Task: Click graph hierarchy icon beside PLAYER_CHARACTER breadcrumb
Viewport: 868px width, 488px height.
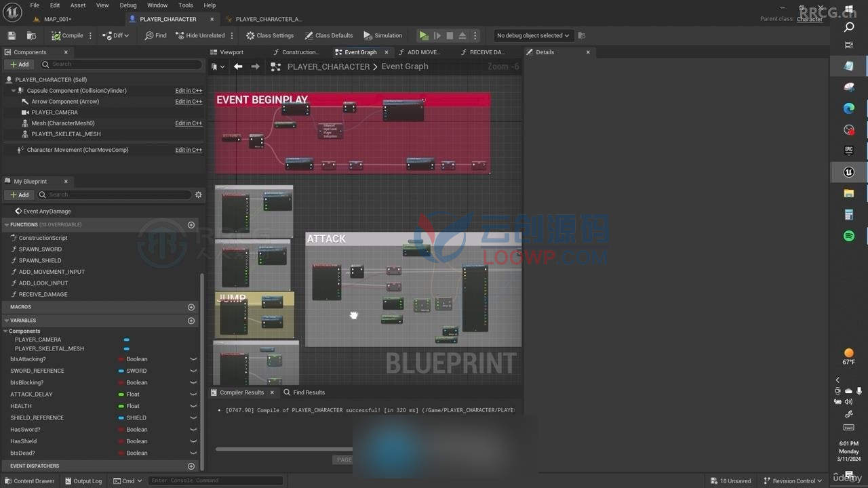Action: point(275,66)
